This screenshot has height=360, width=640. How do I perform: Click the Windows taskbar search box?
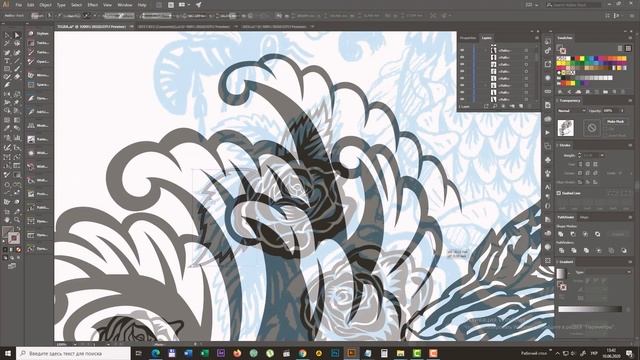[x=73, y=353]
